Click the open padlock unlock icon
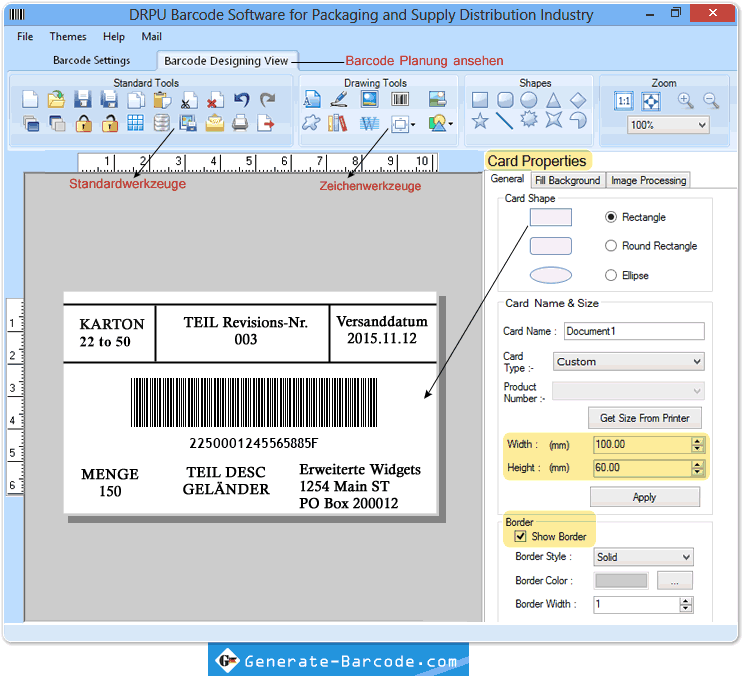744x676 pixels. coord(110,124)
